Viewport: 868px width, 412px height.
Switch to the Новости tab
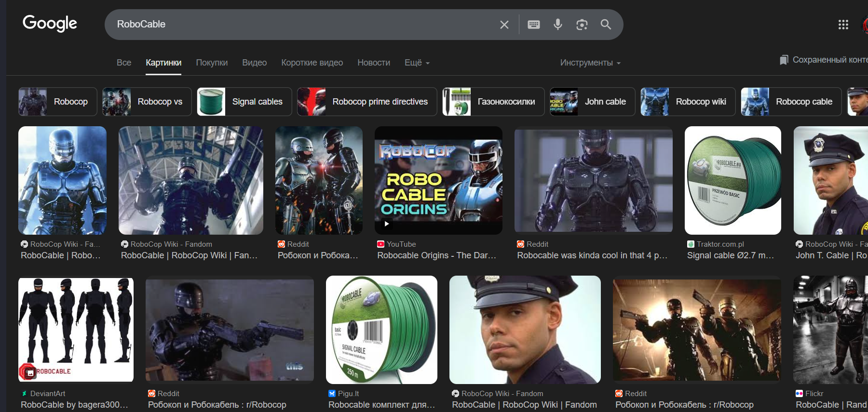pos(373,63)
